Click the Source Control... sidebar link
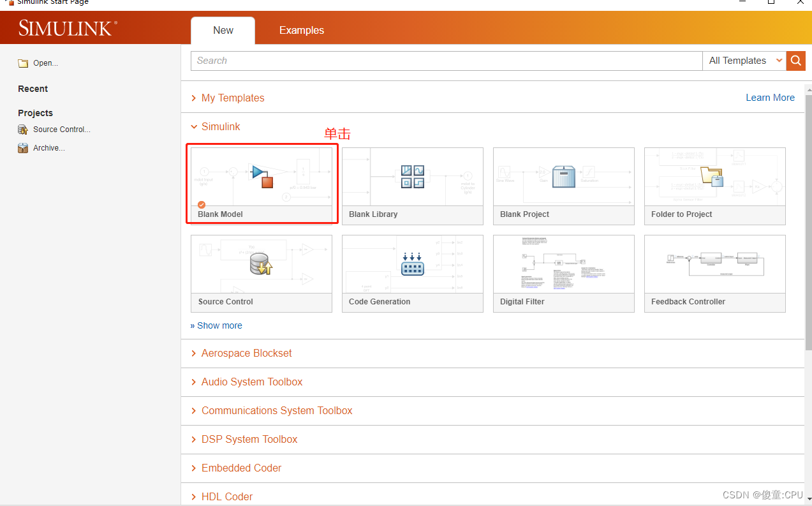This screenshot has height=506, width=812. click(x=62, y=130)
